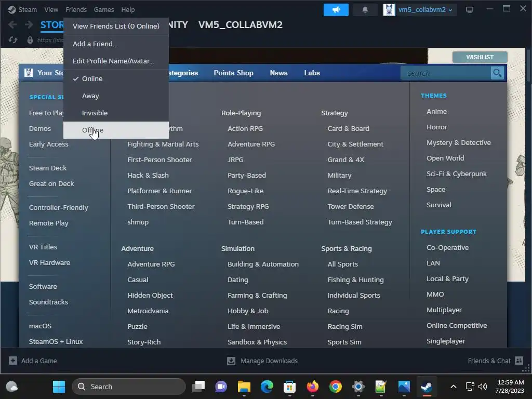Open Task View from taskbar
The width and height of the screenshot is (532, 399).
coord(198,387)
